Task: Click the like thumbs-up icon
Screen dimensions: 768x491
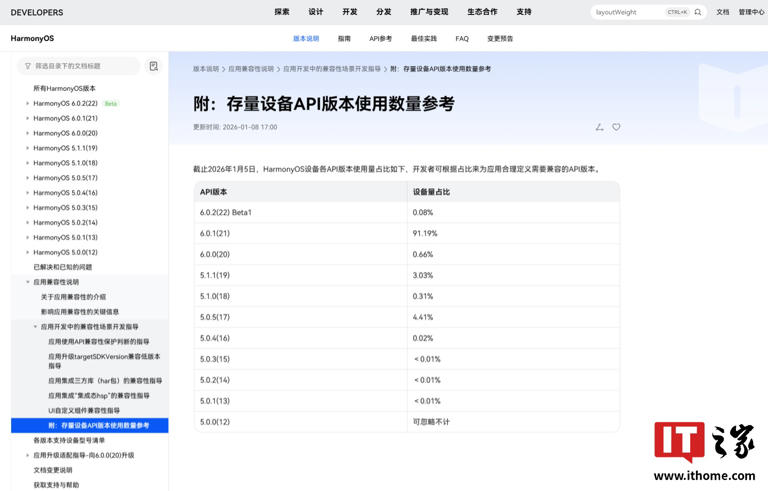Action: [599, 127]
